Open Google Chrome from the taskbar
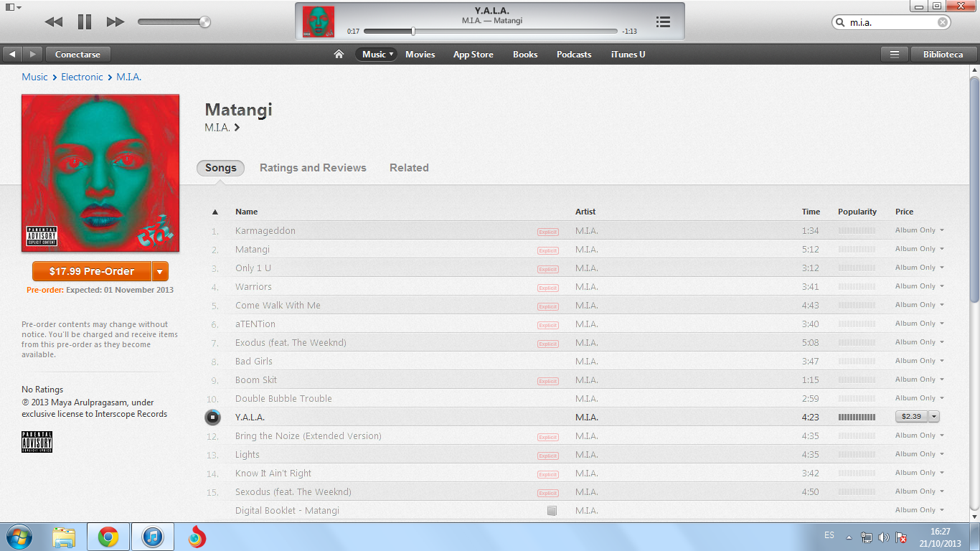This screenshot has height=551, width=980. (x=108, y=537)
